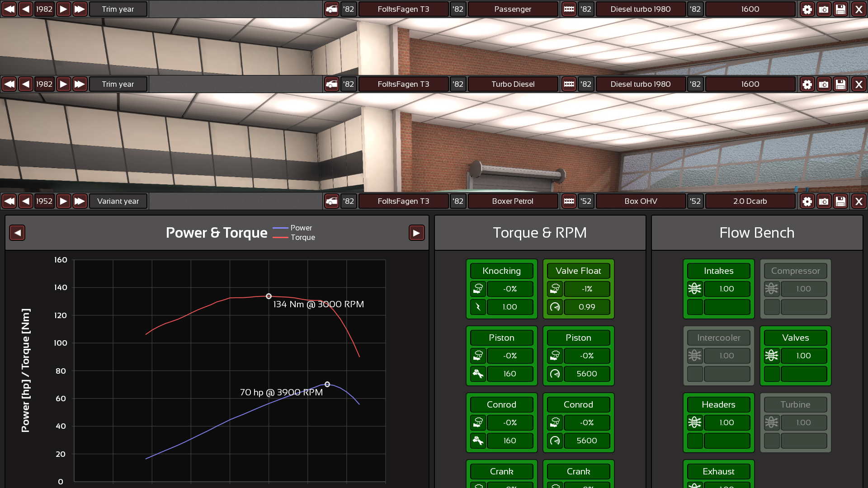Click the engine icon in the top bar
This screenshot has width=868, height=488.
[x=569, y=9]
